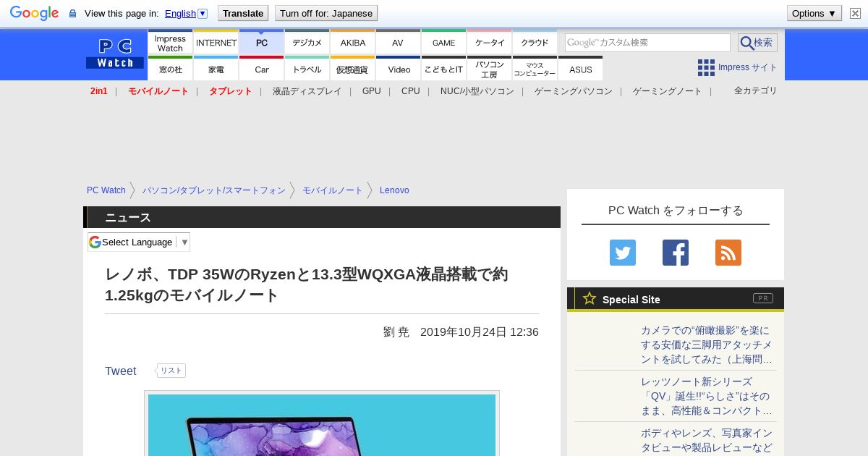This screenshot has width=868, height=456.
Task: Click the Lenovo breadcrumb link
Action: pyautogui.click(x=394, y=190)
